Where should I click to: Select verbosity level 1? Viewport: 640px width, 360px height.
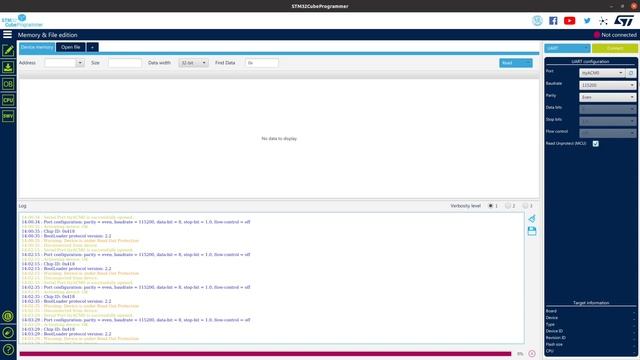click(x=491, y=206)
